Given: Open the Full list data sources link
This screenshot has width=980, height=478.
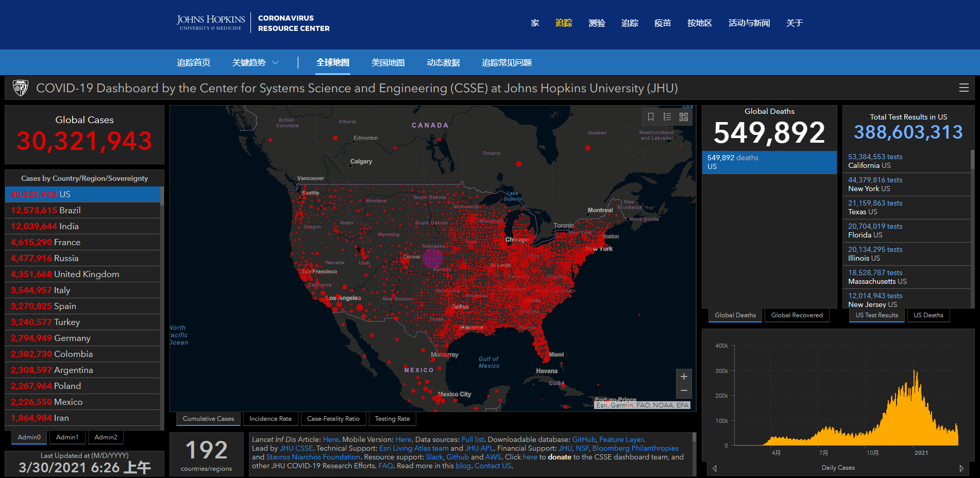Looking at the screenshot, I should [x=472, y=439].
